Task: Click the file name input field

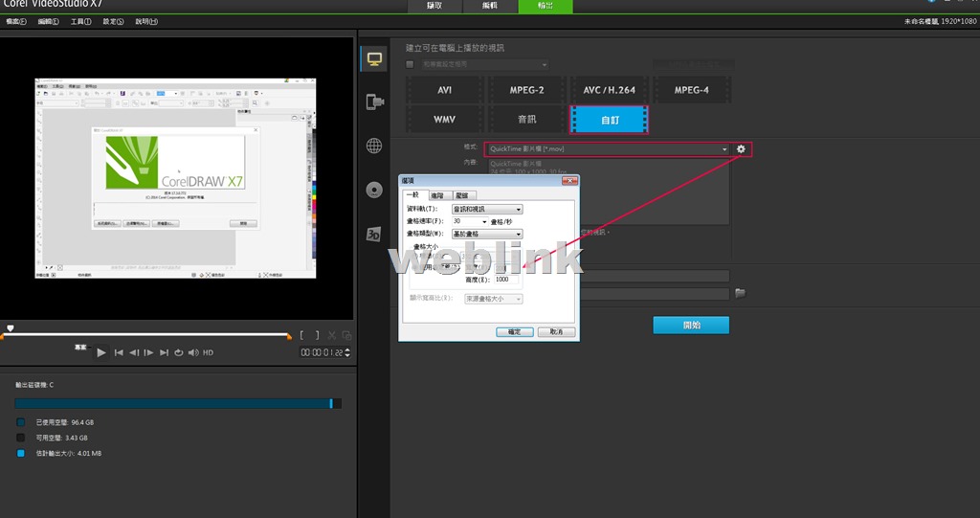Action: pyautogui.click(x=655, y=276)
